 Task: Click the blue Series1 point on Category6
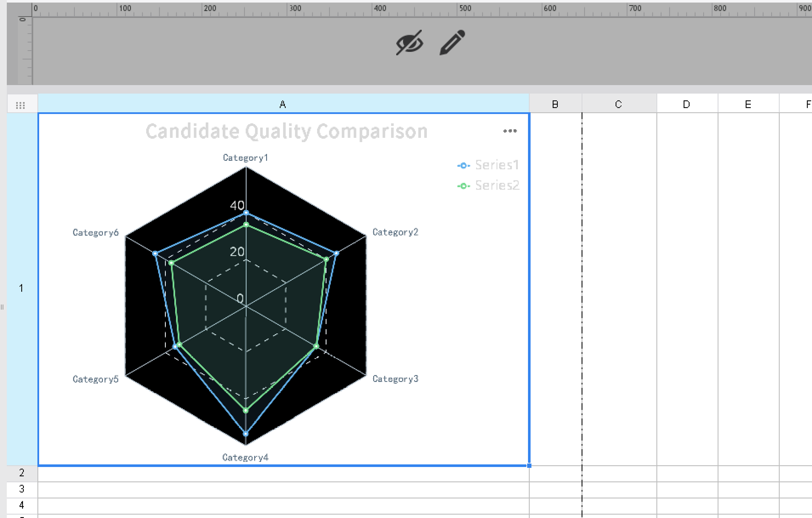pos(155,253)
